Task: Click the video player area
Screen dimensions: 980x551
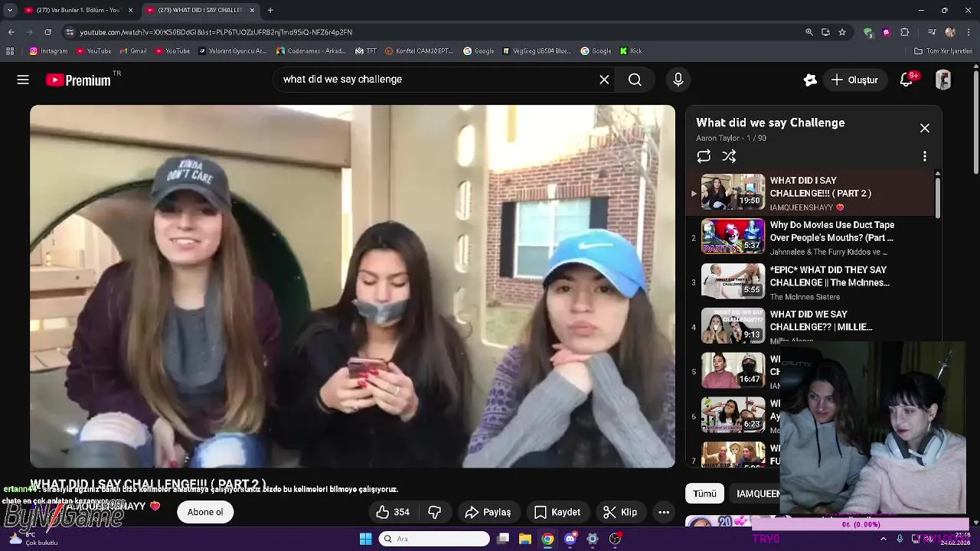Action: point(352,286)
